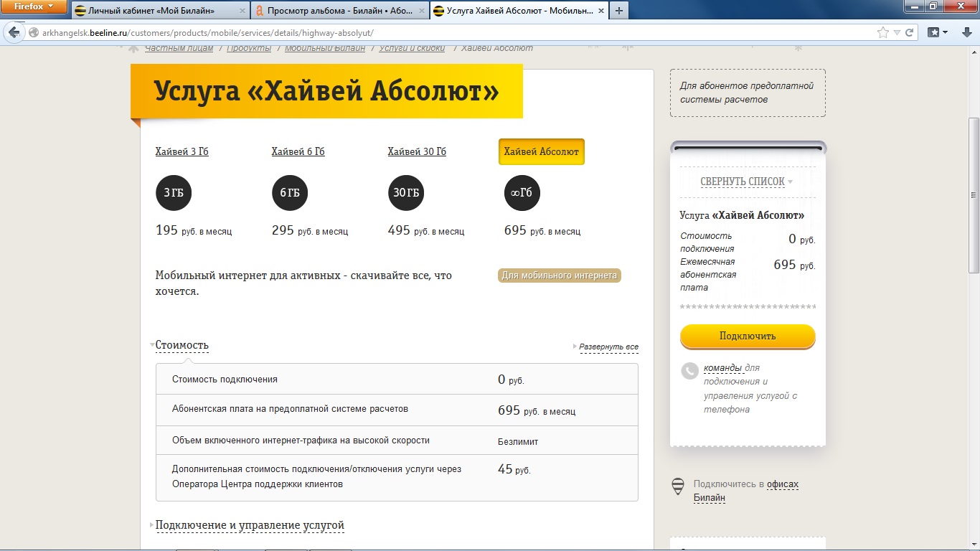The image size is (980, 551).
Task: Open the Хайвей 6 Гб link
Action: pos(298,151)
